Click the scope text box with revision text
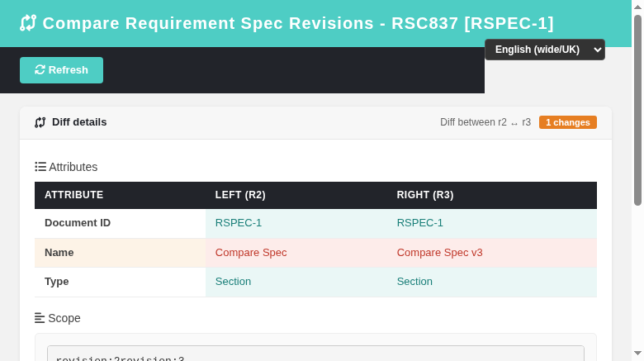 click(315, 354)
